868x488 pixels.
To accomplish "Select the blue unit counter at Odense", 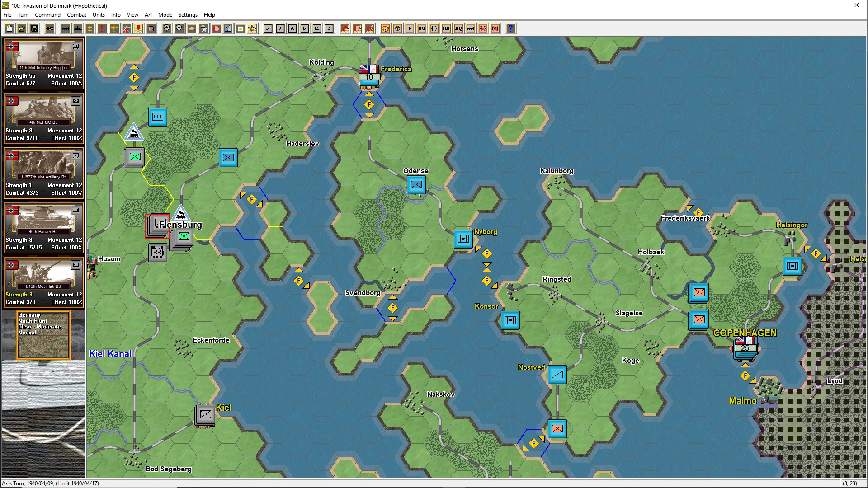I will (x=416, y=185).
